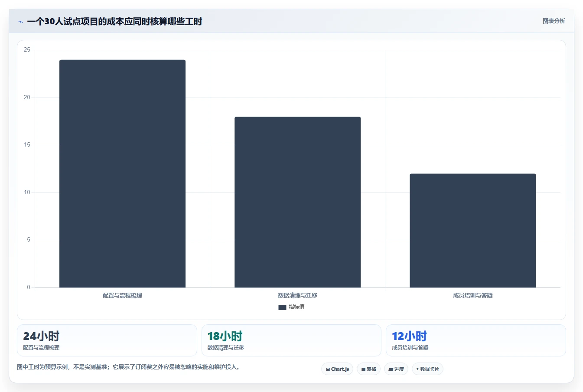Click the 数据卡片 tag chip
Image resolution: width=583 pixels, height=392 pixels.
[x=427, y=369]
